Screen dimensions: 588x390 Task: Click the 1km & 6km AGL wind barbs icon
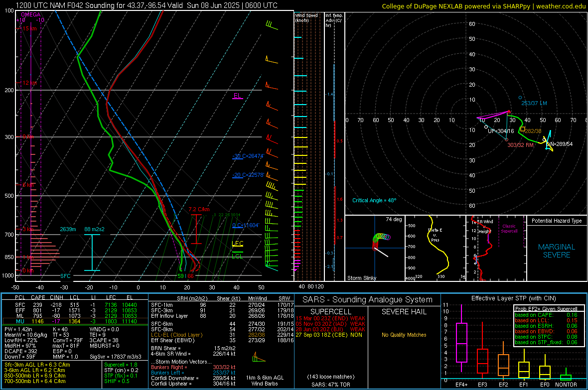click(x=259, y=357)
